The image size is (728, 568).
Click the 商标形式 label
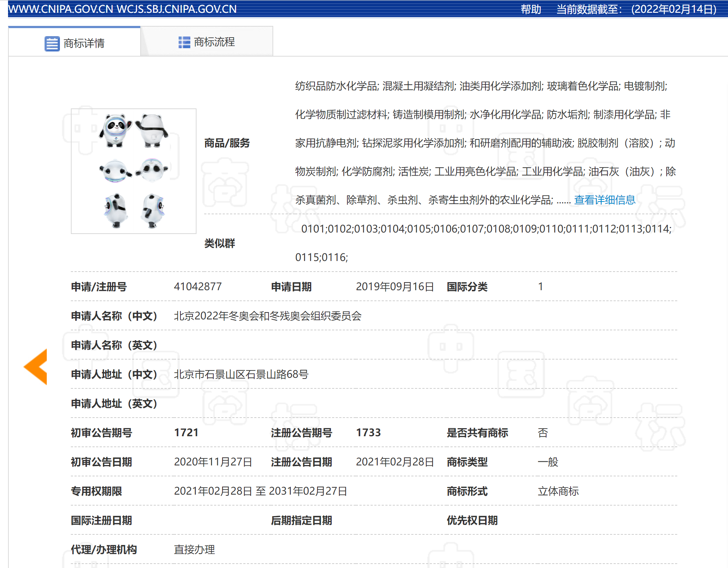(467, 491)
